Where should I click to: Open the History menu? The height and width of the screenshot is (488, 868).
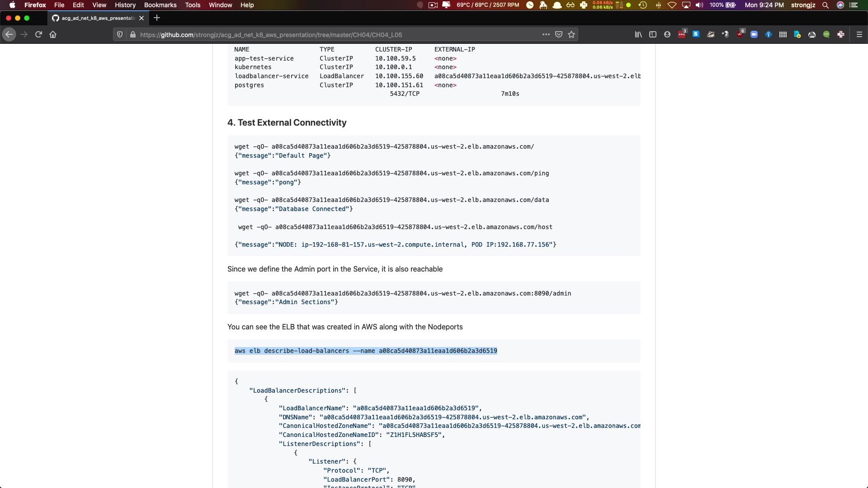(125, 5)
